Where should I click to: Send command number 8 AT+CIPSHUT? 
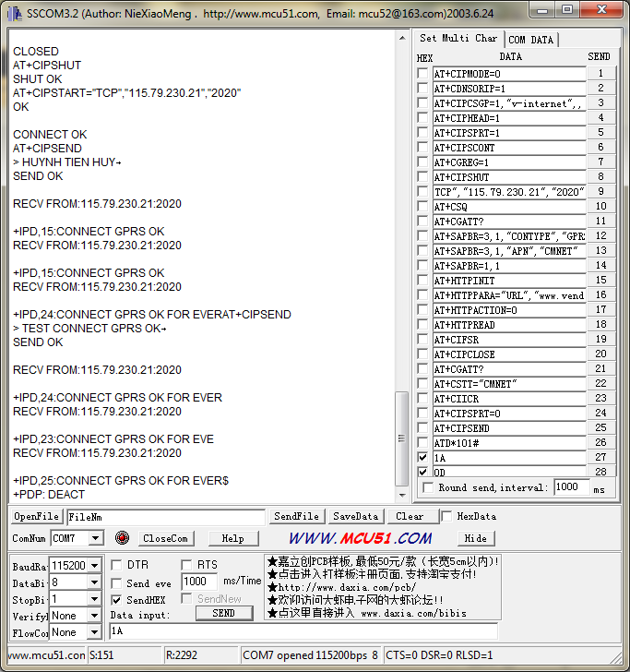tap(600, 176)
